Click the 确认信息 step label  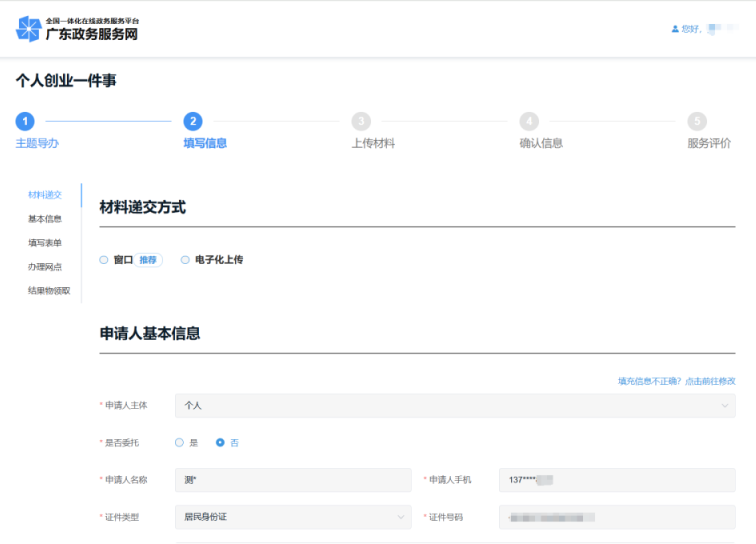(541, 143)
